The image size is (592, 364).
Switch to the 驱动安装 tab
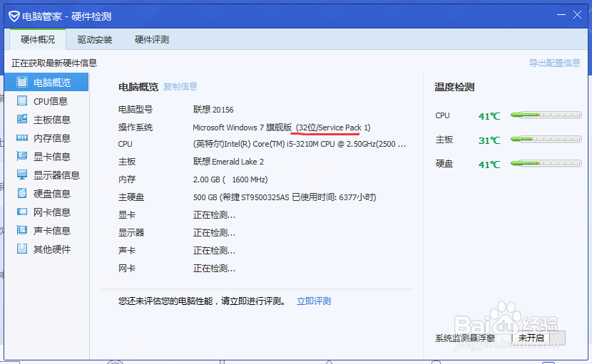95,39
